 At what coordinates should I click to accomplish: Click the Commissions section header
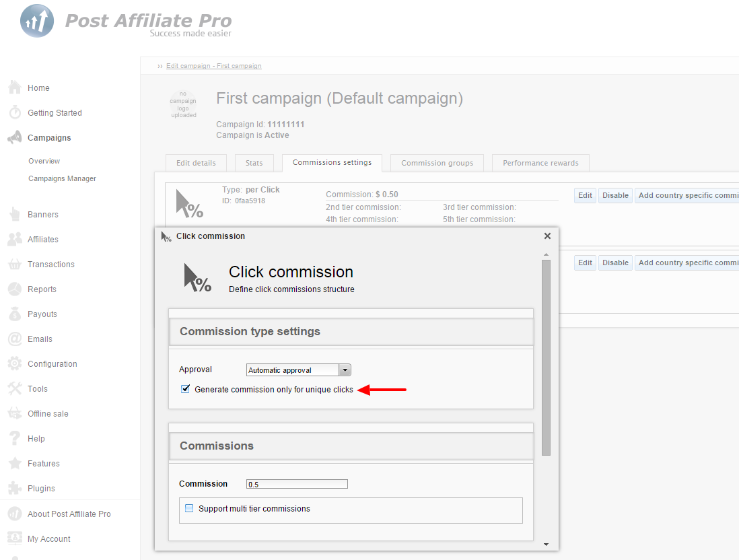(351, 446)
